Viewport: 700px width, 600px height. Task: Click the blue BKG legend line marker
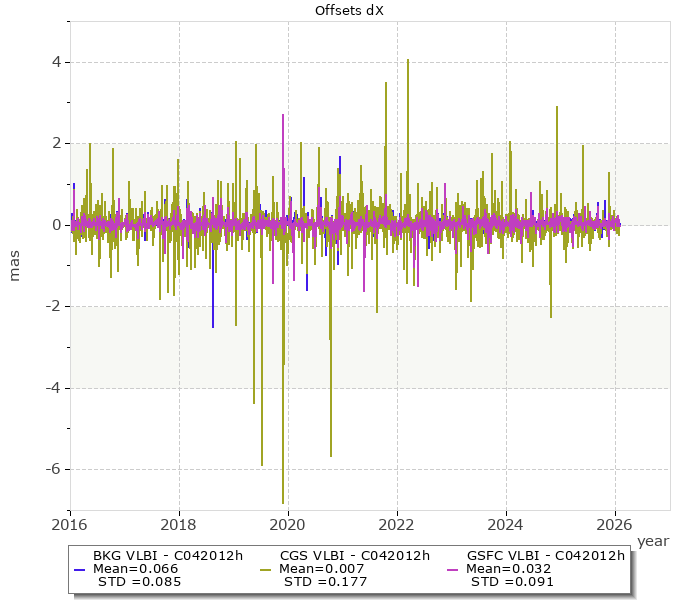point(79,569)
